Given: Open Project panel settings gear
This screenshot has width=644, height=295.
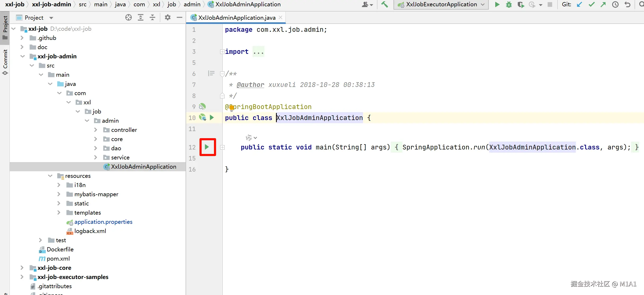Looking at the screenshot, I should [x=167, y=18].
